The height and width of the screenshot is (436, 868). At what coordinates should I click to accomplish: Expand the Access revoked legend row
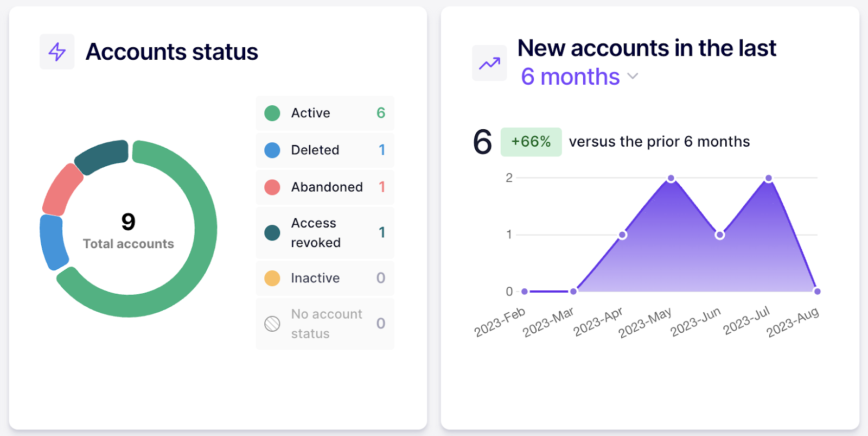pos(324,232)
